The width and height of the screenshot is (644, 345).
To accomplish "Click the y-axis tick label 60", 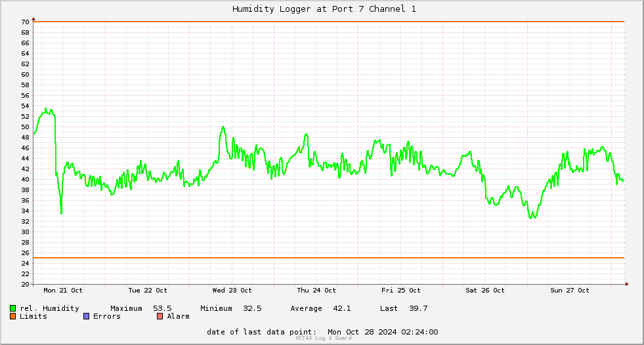I will coord(25,75).
